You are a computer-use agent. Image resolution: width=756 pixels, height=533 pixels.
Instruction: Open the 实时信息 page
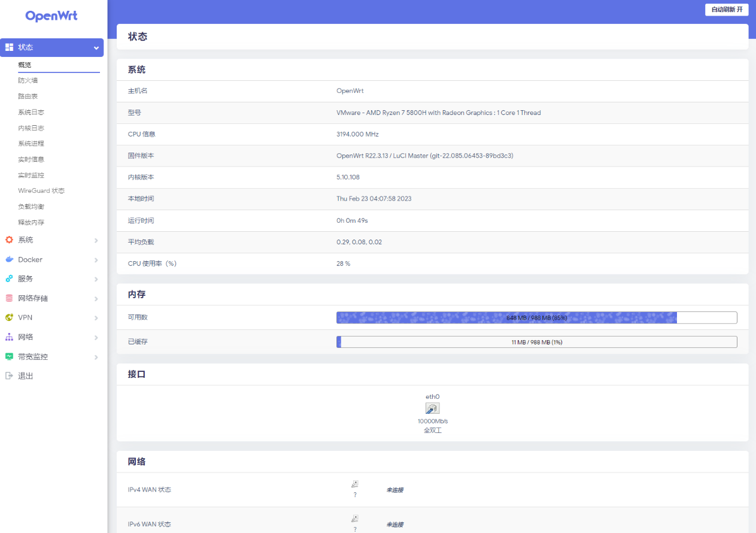tap(31, 159)
